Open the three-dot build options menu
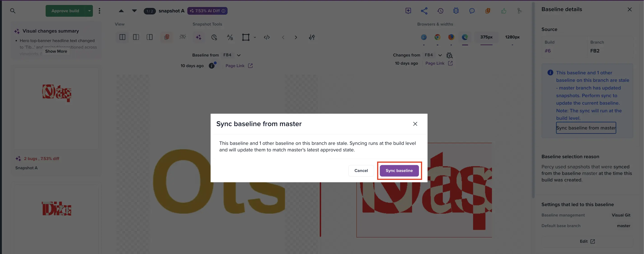 point(99,11)
